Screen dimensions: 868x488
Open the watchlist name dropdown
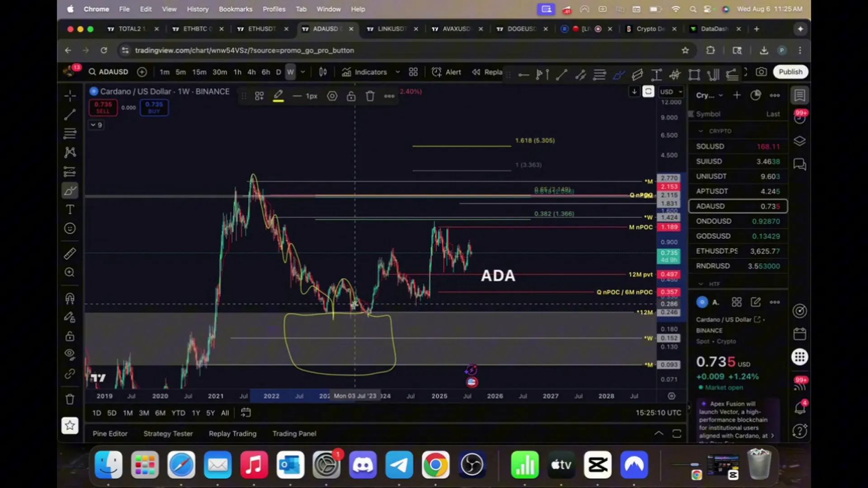click(710, 95)
